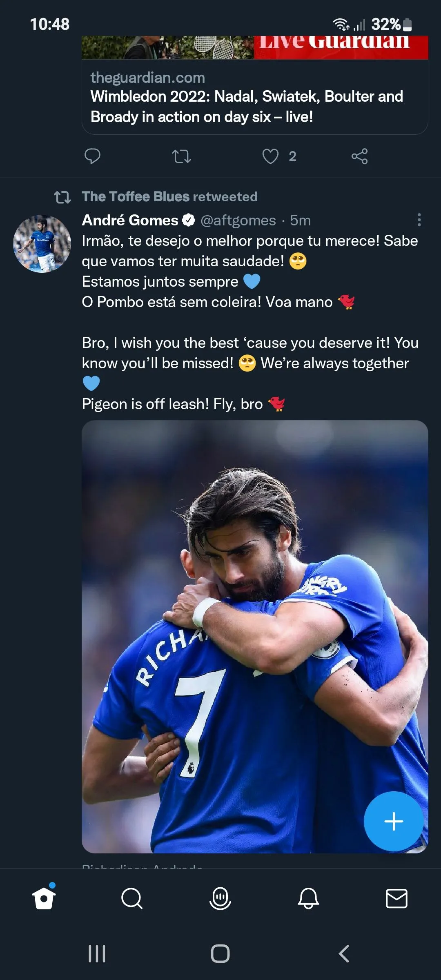Go to the Home tab

pyautogui.click(x=44, y=898)
